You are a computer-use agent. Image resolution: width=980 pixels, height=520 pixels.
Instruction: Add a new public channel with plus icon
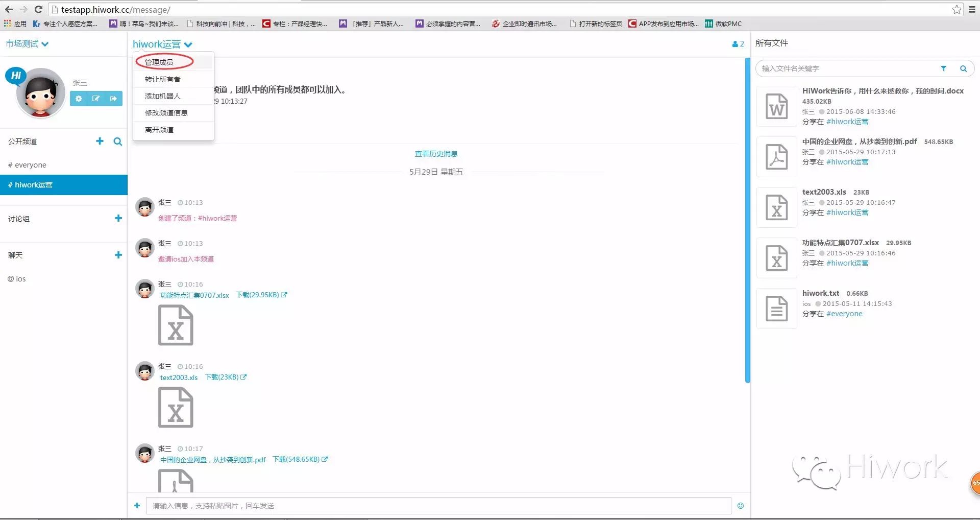click(100, 141)
